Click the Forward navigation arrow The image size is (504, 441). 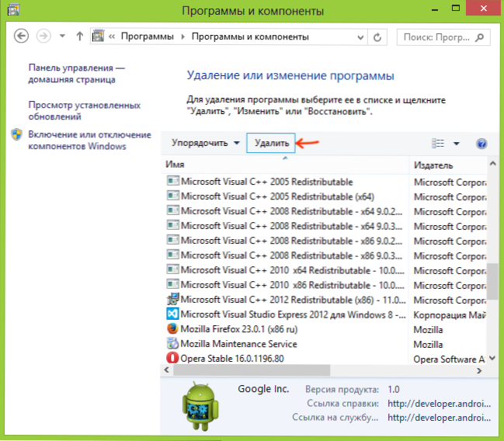pyautogui.click(x=43, y=36)
